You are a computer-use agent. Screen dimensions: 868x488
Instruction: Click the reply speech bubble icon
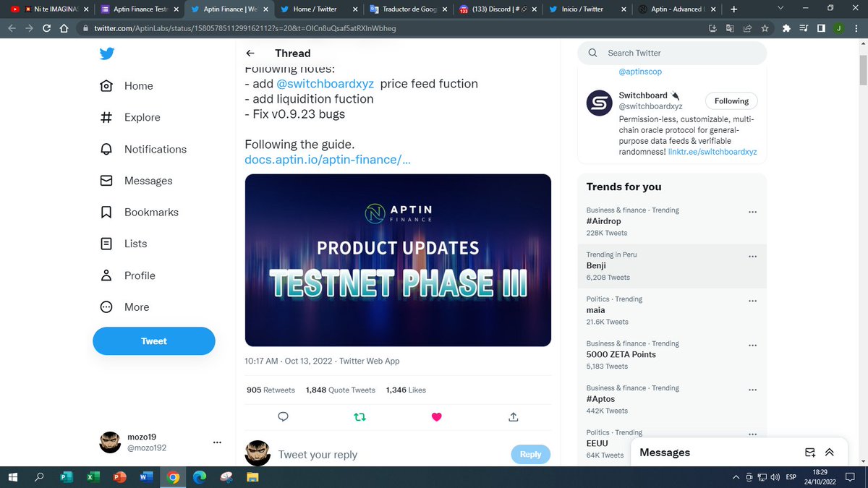284,416
